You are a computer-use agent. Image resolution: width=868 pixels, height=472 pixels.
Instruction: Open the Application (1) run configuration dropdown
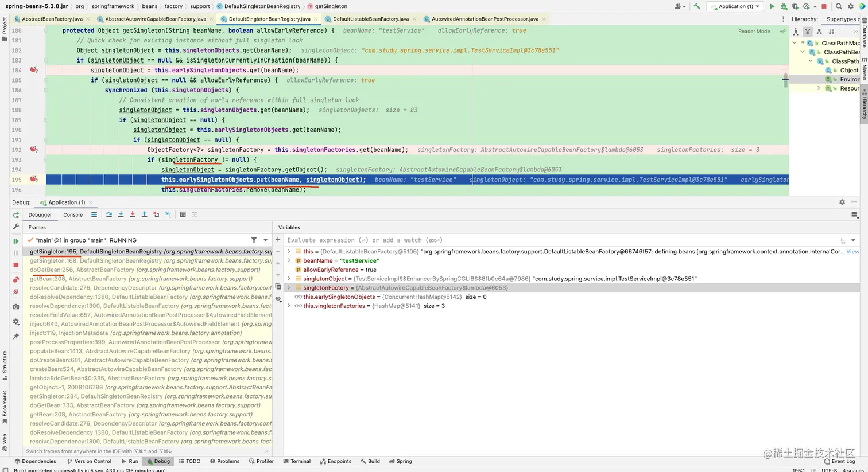(x=734, y=6)
